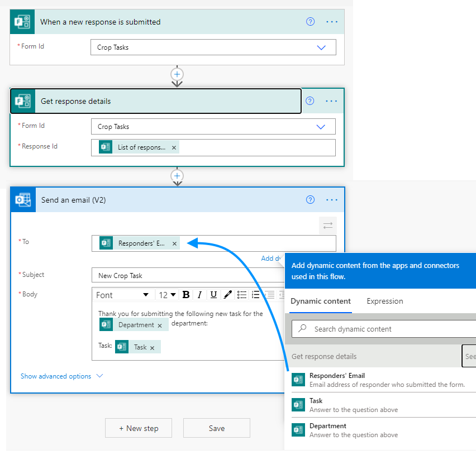Insert a step above Send an email
This screenshot has height=455, width=476.
pos(177,176)
